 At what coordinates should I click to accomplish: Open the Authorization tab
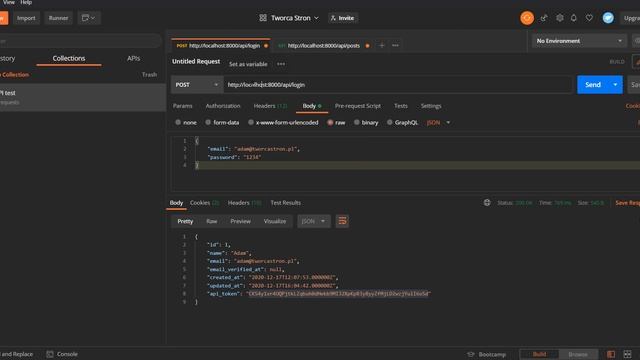(x=223, y=106)
